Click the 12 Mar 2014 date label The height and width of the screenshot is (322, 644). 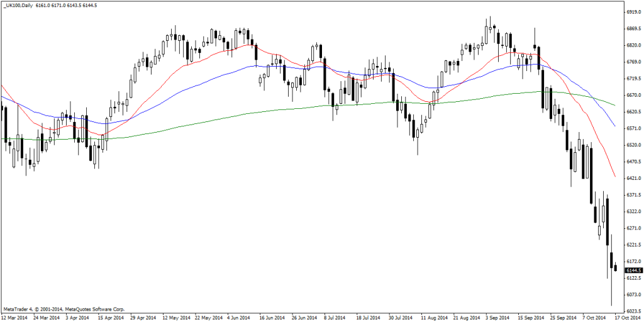(14, 318)
